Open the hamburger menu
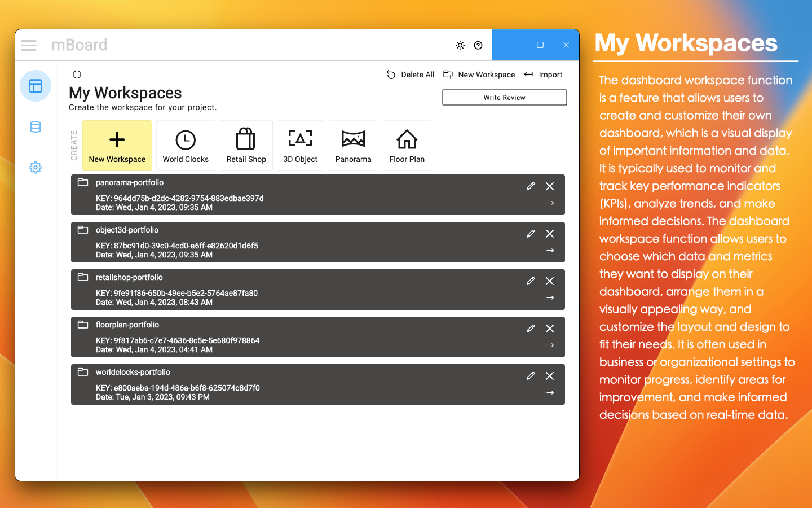This screenshot has height=508, width=812. [29, 45]
